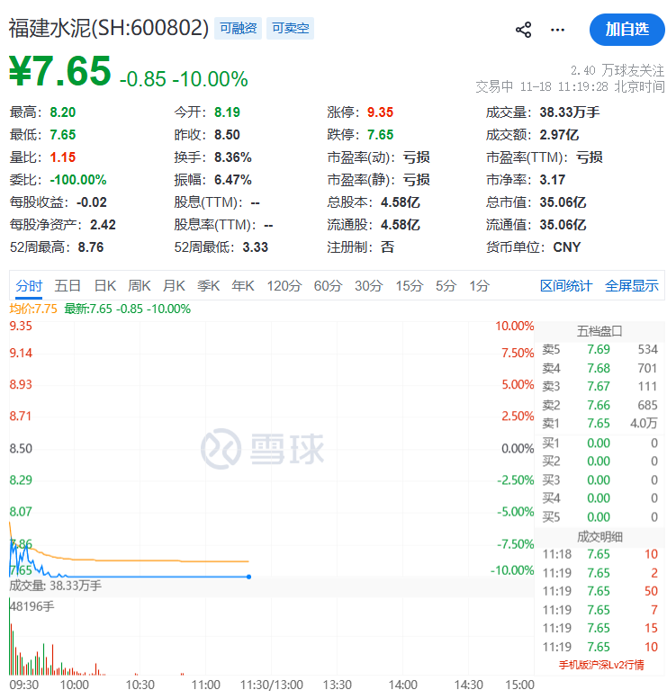This screenshot has width=667, height=699.
Task: Open the 日K candlestick tab
Action: tap(105, 286)
